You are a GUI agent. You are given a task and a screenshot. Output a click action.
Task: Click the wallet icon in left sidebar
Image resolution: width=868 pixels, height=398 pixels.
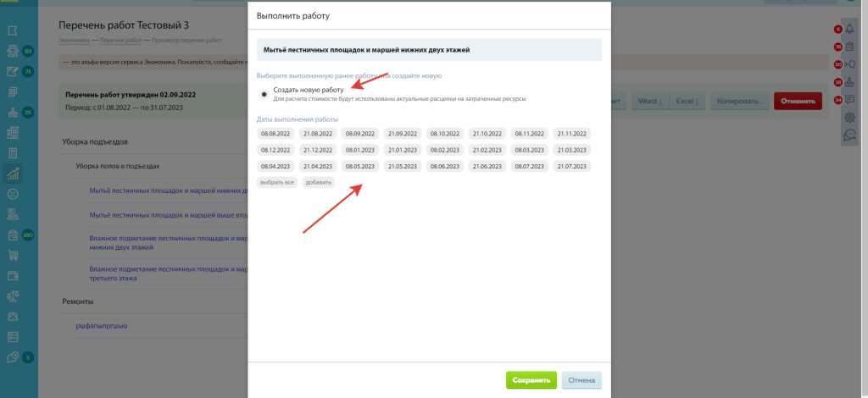coord(12,275)
